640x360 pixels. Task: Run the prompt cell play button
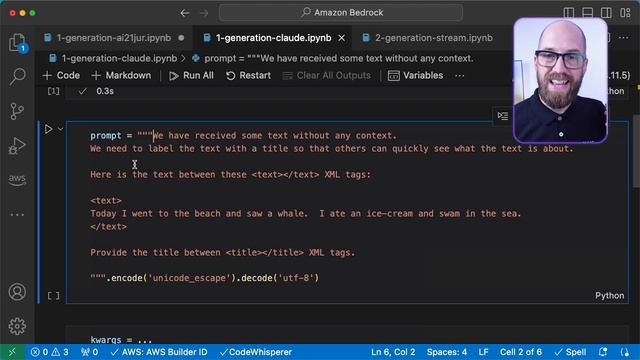click(48, 129)
